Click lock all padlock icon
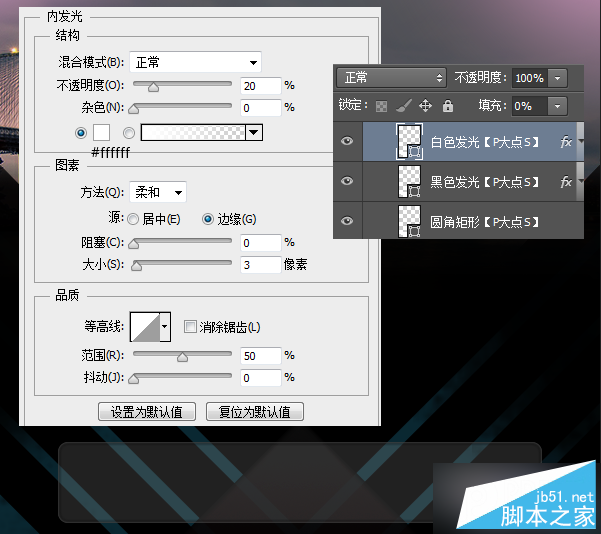 448,105
